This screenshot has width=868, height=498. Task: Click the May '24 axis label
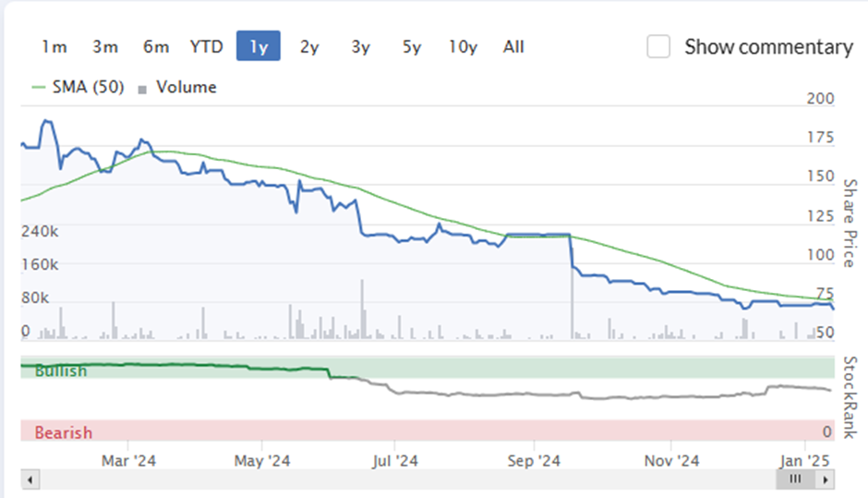262,461
